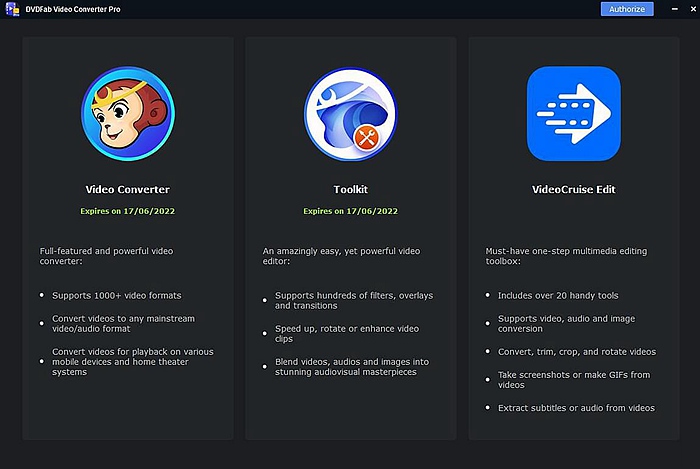700x469 pixels.
Task: Click the Toolkit expiry date text
Action: (350, 211)
